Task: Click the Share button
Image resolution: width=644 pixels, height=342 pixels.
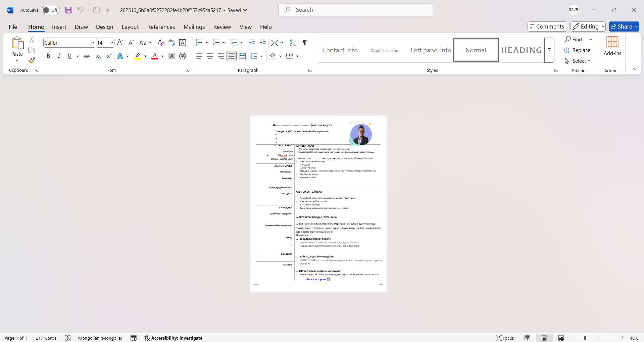Action: tap(624, 27)
